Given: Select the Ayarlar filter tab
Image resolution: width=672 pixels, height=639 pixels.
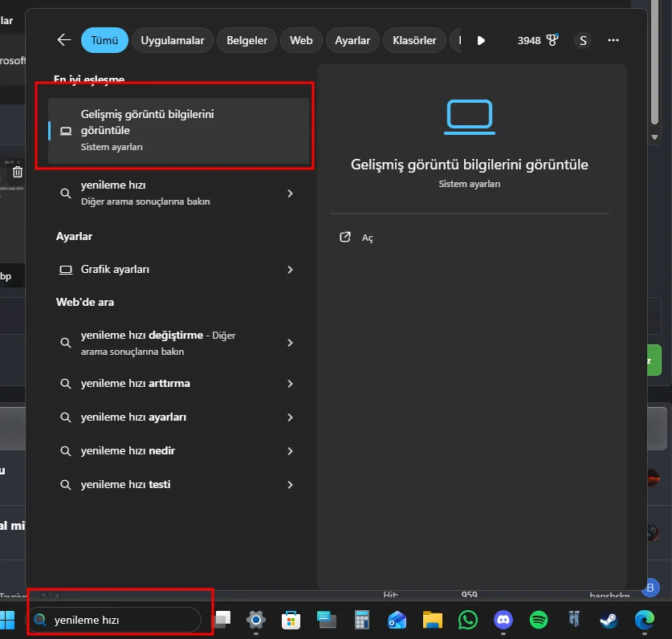Looking at the screenshot, I should (x=352, y=40).
